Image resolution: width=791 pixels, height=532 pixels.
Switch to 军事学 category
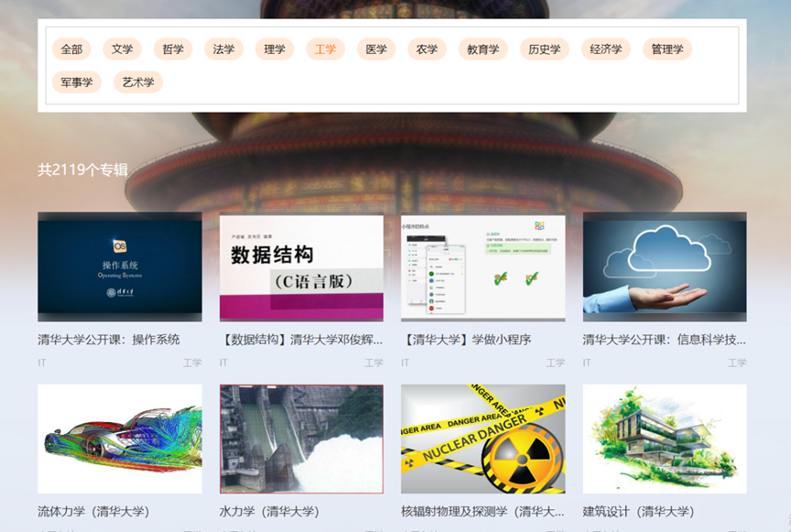point(77,82)
